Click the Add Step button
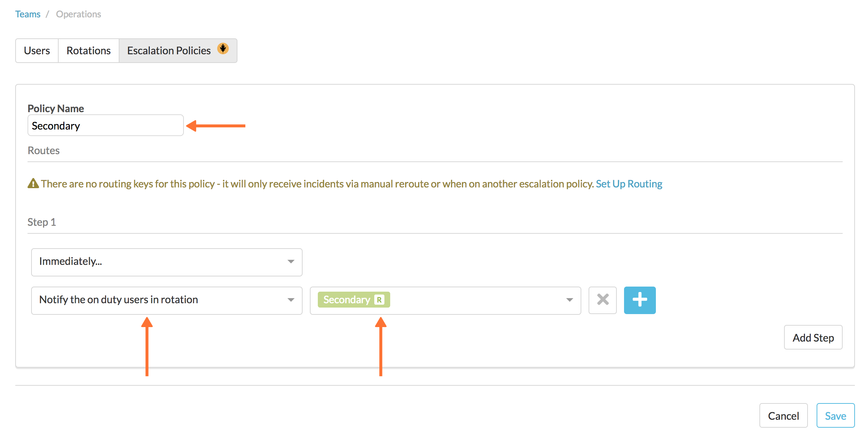Image resolution: width=868 pixels, height=440 pixels. pyautogui.click(x=813, y=338)
